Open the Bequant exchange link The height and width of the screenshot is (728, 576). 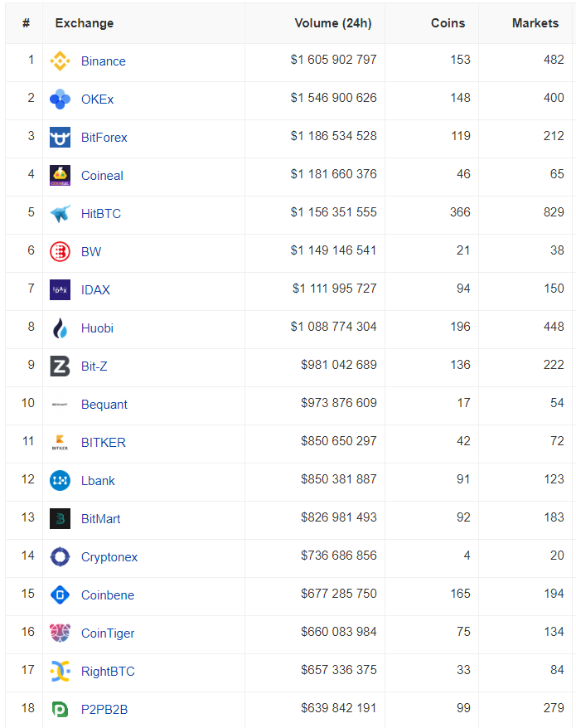[x=104, y=405]
